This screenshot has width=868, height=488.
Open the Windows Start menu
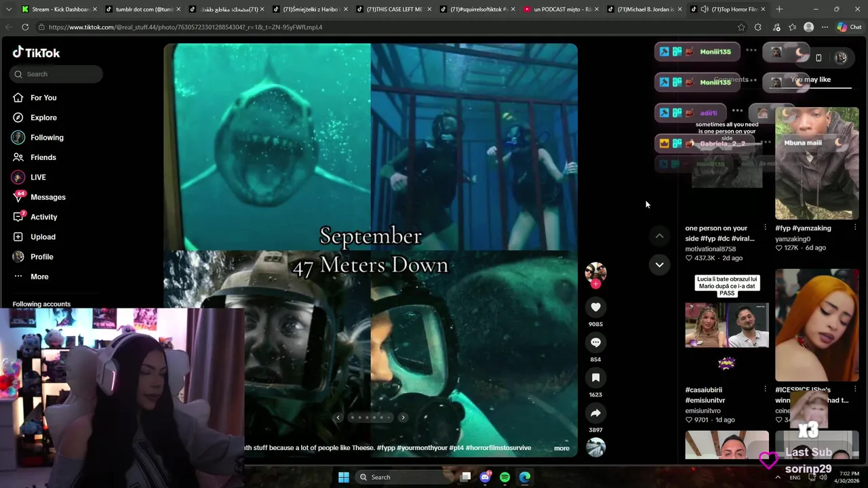[x=344, y=477]
